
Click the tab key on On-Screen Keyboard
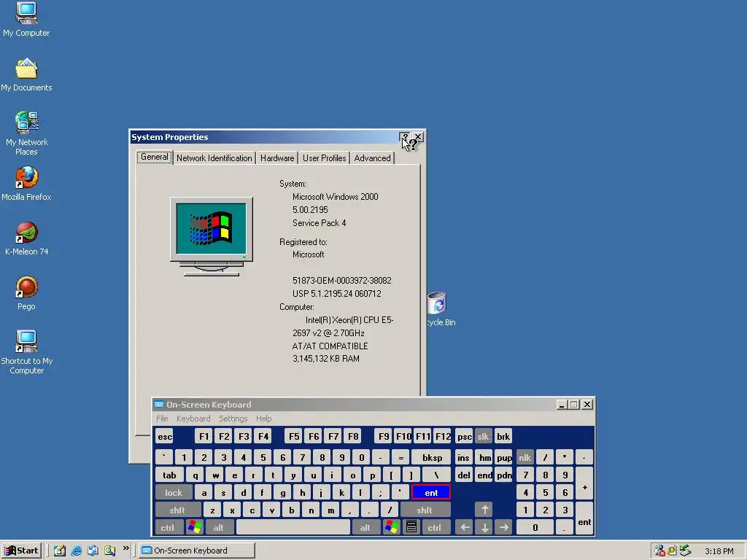(x=169, y=475)
